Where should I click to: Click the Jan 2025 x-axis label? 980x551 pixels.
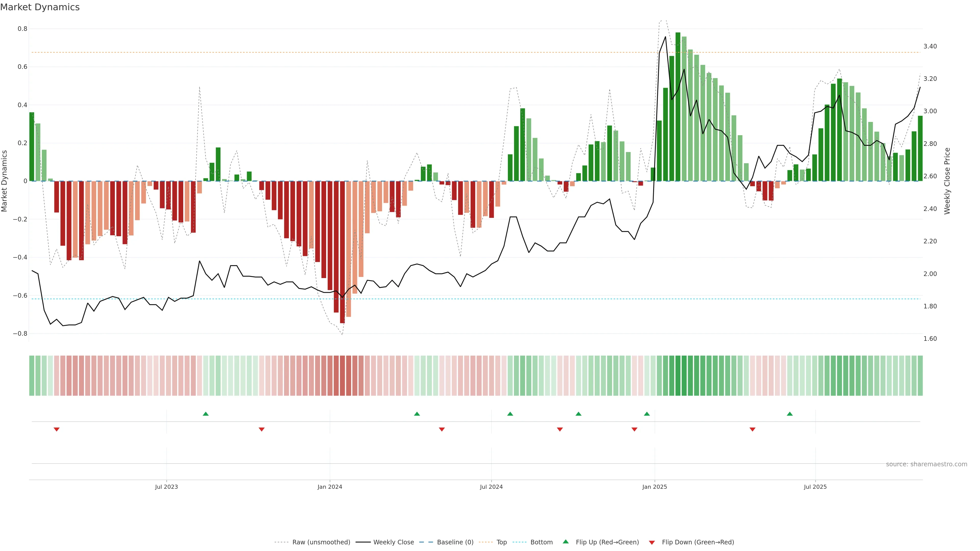[x=654, y=487]
